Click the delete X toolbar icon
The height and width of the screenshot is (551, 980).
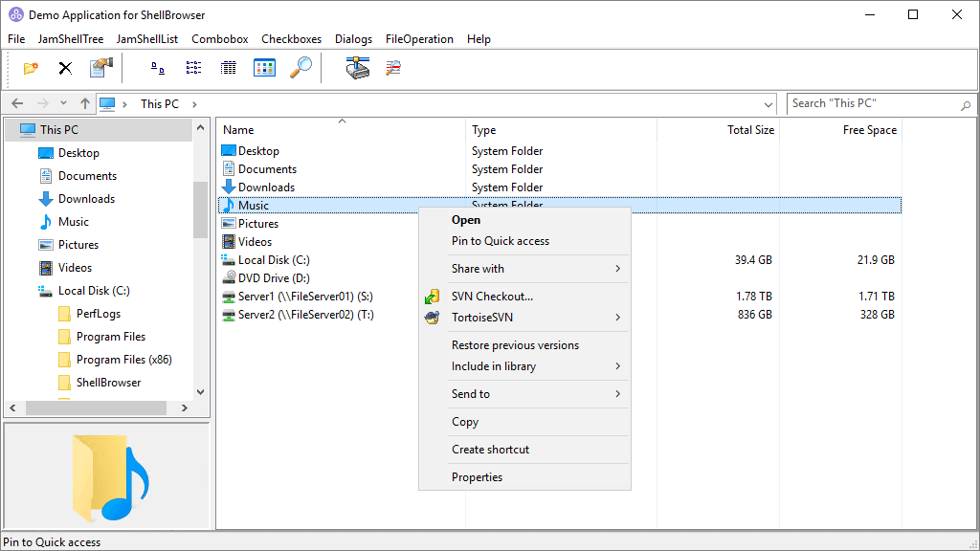[x=65, y=68]
